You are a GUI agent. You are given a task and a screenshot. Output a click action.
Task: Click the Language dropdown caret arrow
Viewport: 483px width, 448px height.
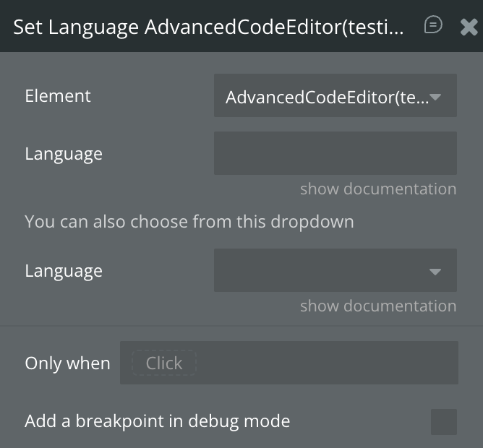(x=435, y=272)
